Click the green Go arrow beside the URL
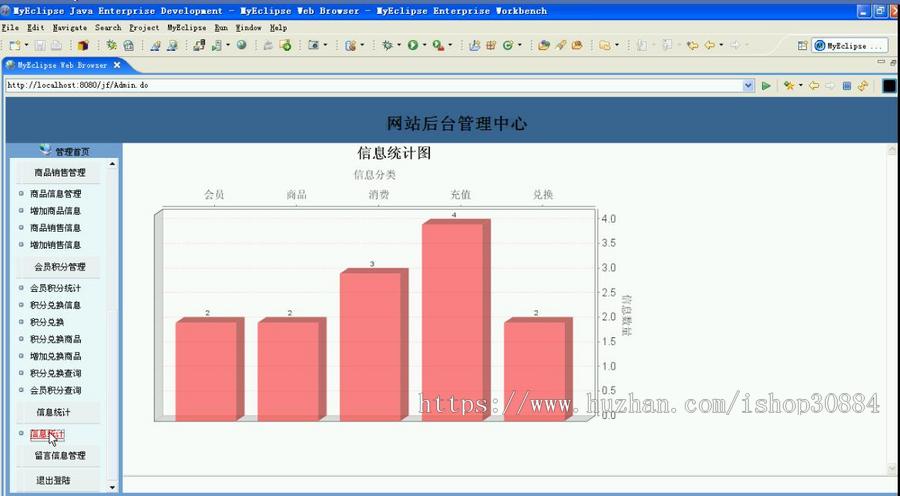The height and width of the screenshot is (496, 900). 766,86
